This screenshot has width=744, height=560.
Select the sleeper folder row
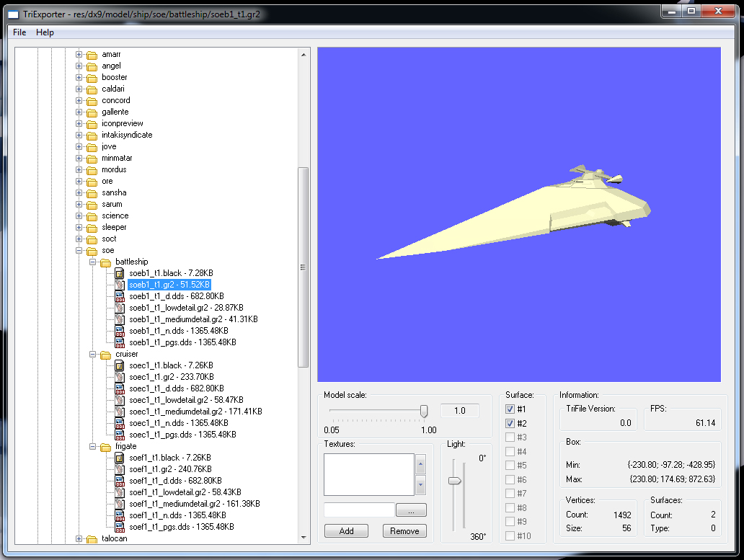coord(114,228)
